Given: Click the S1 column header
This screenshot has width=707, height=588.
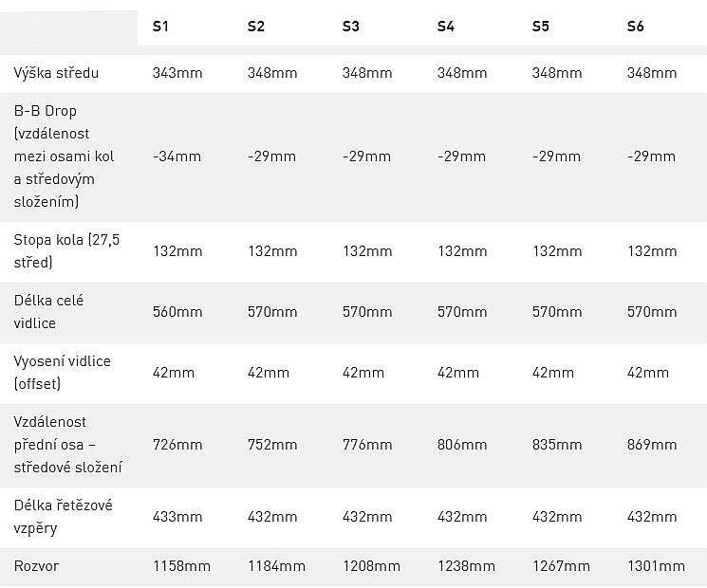Looking at the screenshot, I should coord(160,27).
